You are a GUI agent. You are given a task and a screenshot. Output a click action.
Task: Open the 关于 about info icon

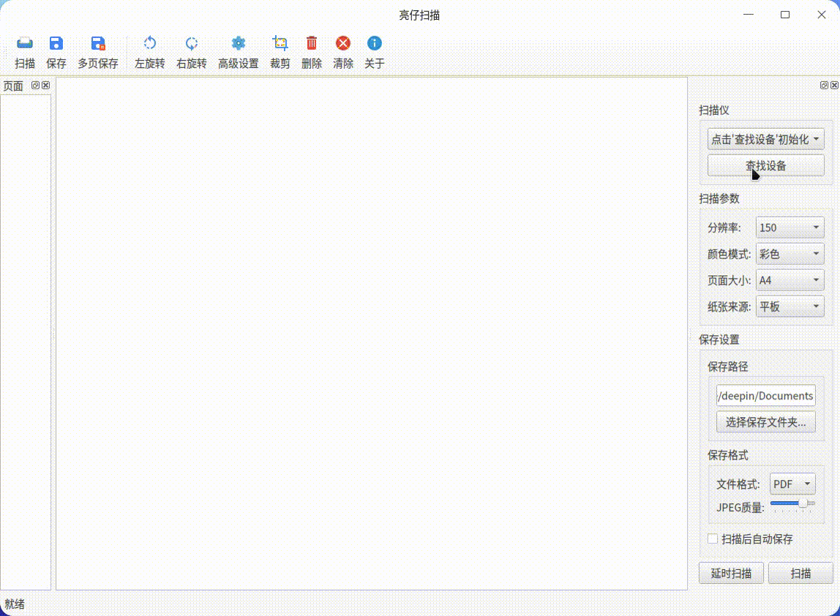375,43
